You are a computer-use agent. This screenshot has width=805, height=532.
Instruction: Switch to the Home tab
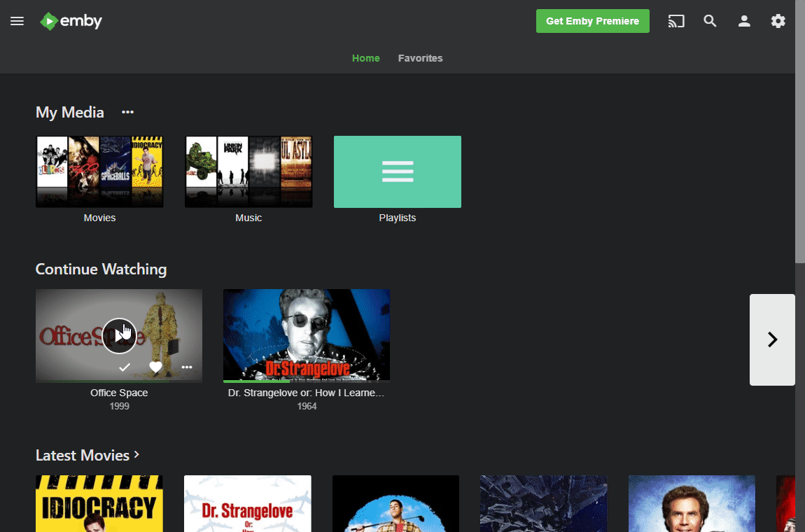pyautogui.click(x=365, y=58)
